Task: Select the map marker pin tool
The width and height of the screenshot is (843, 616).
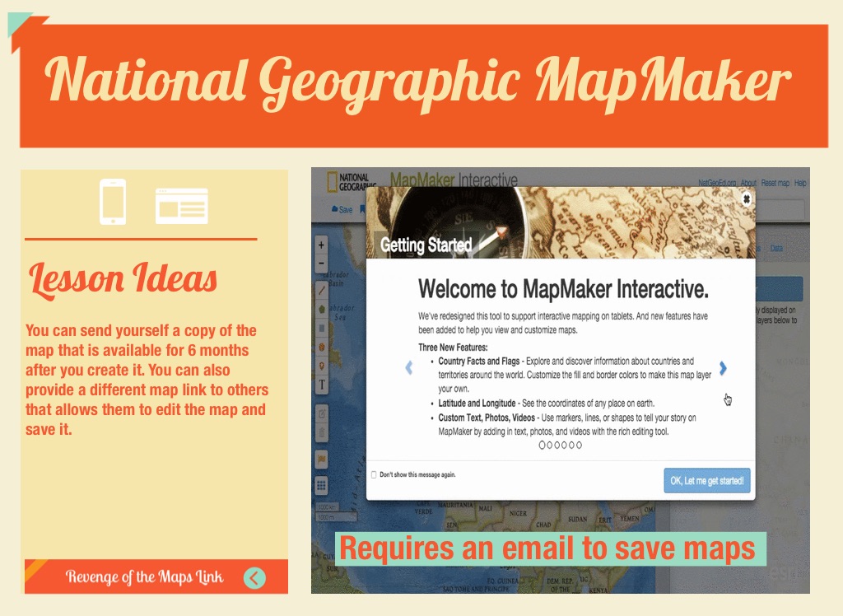Action: [x=321, y=366]
